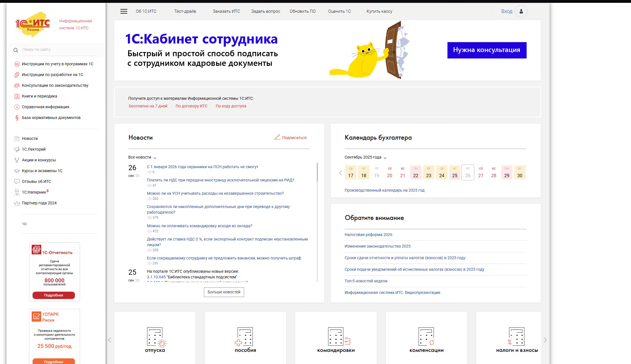
Task: Select September 22 in the calendar
Action: (x=415, y=173)
